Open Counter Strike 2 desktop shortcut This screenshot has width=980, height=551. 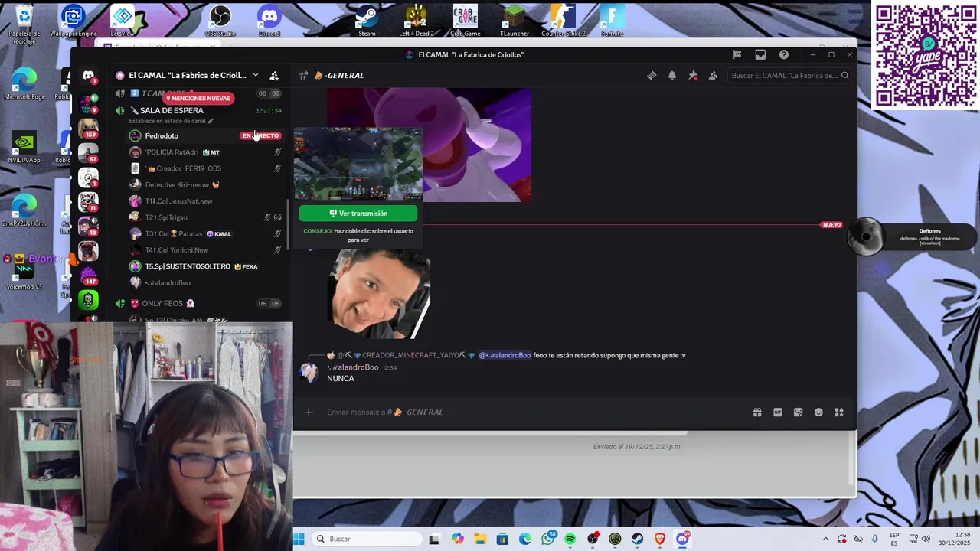pyautogui.click(x=563, y=21)
